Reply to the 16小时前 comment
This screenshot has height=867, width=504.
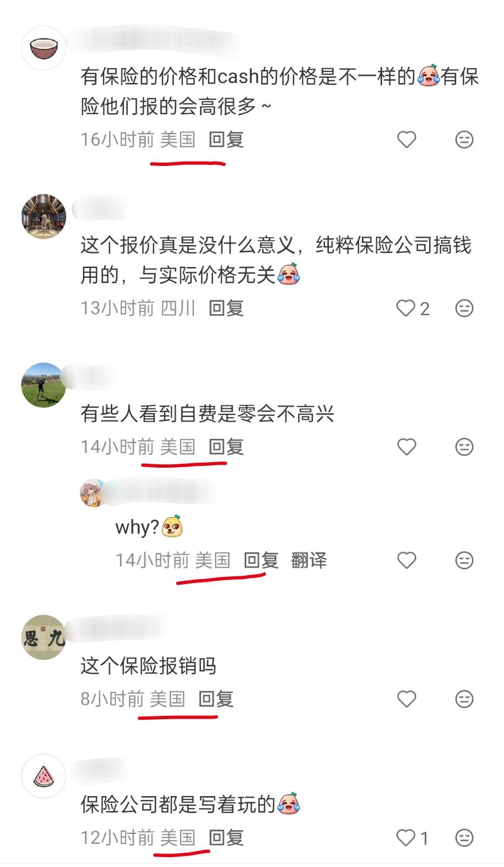[226, 140]
